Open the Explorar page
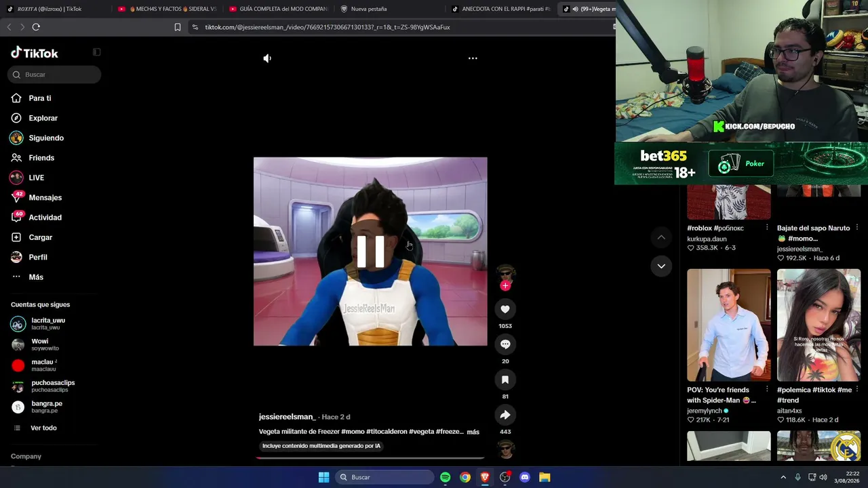Viewport: 868px width, 488px height. click(43, 118)
